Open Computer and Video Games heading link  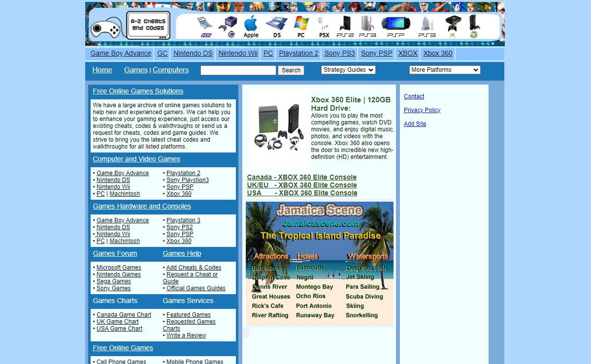[x=136, y=159]
